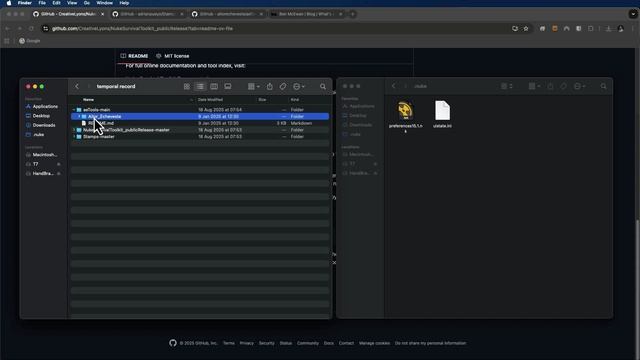Expand the Stamps-master folder
The image size is (640, 360).
point(74,137)
